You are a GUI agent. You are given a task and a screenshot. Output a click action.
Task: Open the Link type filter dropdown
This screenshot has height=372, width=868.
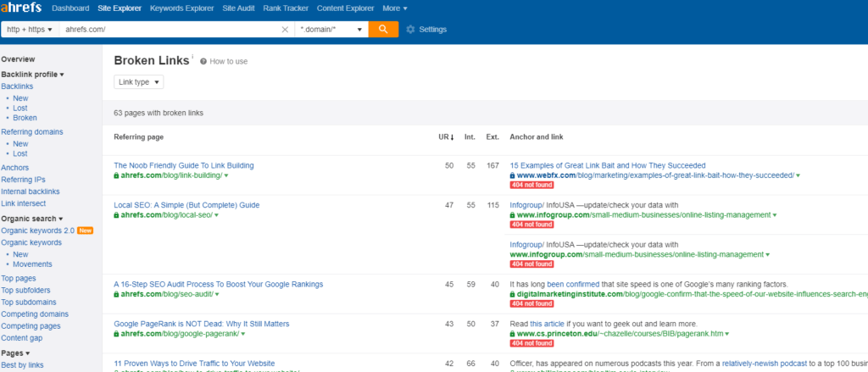pyautogui.click(x=138, y=82)
